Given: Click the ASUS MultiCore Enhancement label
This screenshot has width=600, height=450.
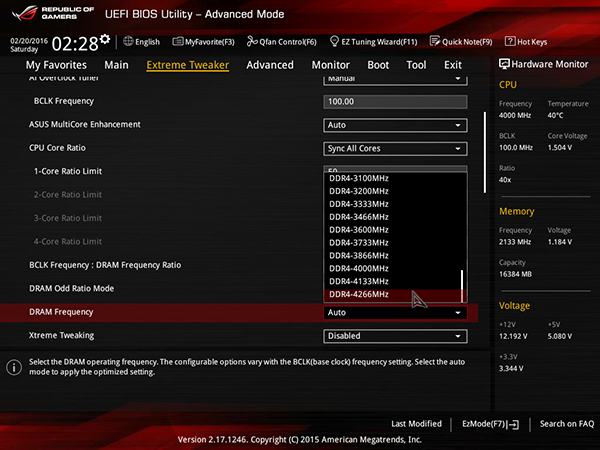Looking at the screenshot, I should [85, 125].
